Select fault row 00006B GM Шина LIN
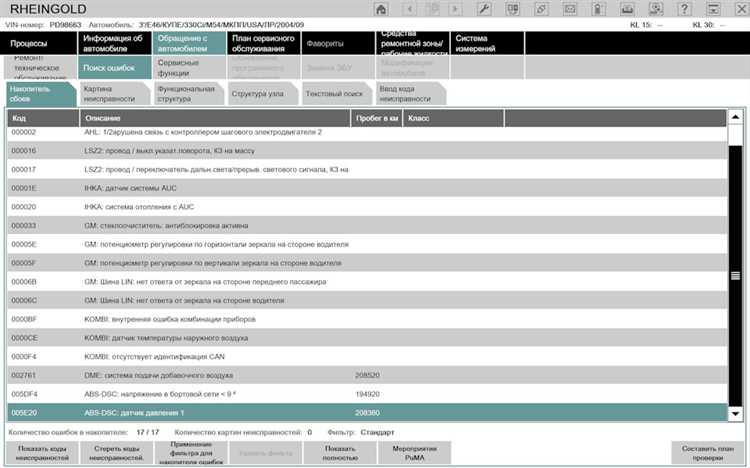750x468 pixels. (367, 282)
